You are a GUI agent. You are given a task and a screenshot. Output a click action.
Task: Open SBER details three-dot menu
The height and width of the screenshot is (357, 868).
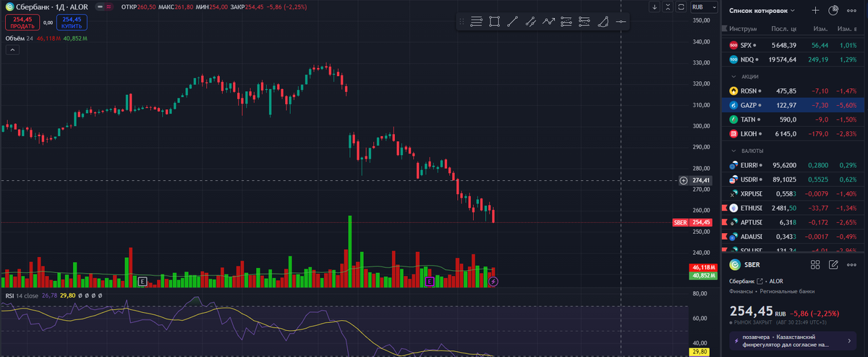point(852,265)
